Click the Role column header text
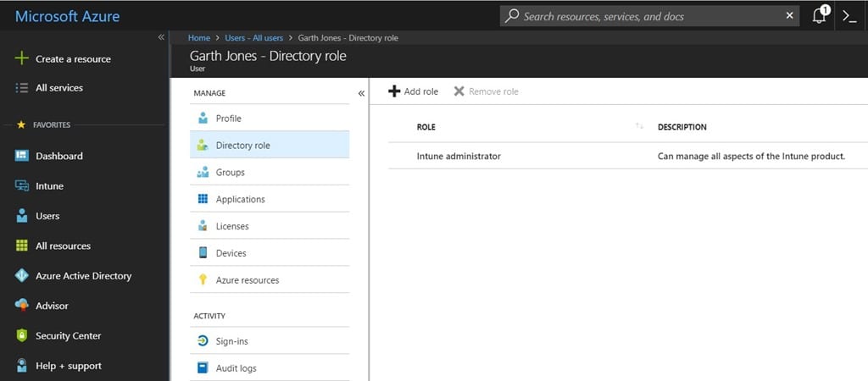The height and width of the screenshot is (381, 868). pos(426,127)
